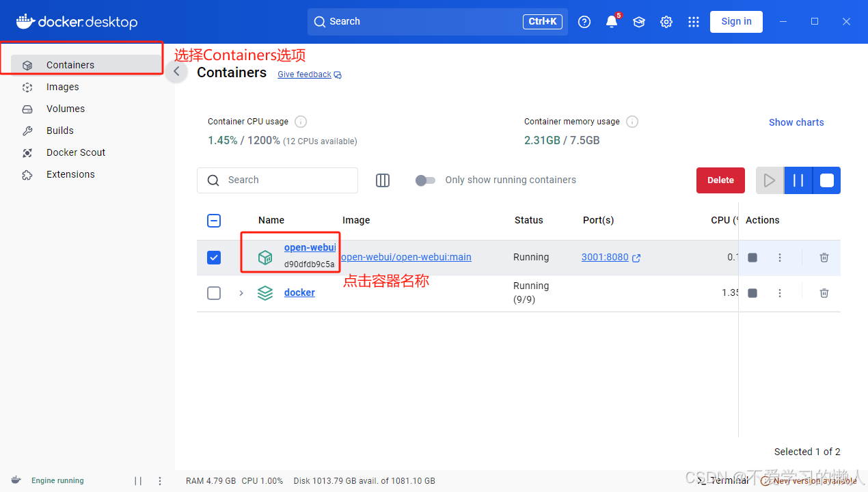Viewport: 868px width, 492px height.
Task: Click the Give feedback link
Action: pos(304,74)
